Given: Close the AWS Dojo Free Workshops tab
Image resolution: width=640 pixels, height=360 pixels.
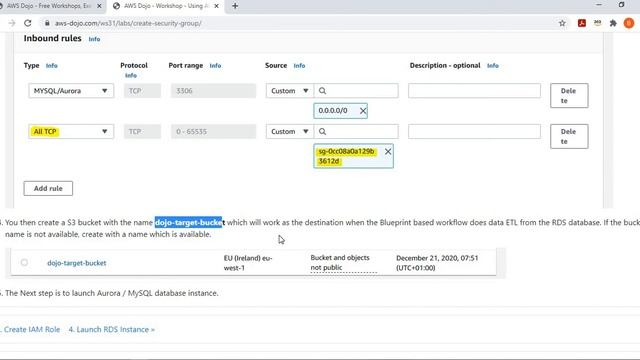Looking at the screenshot, I should pyautogui.click(x=99, y=6).
